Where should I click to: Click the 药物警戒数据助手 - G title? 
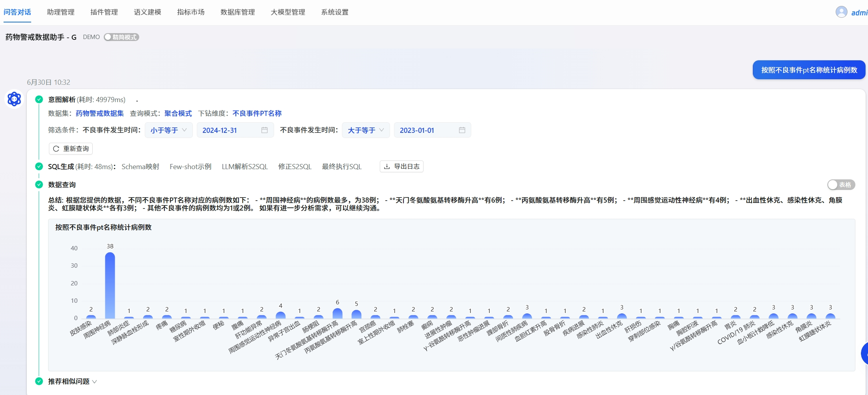click(41, 37)
